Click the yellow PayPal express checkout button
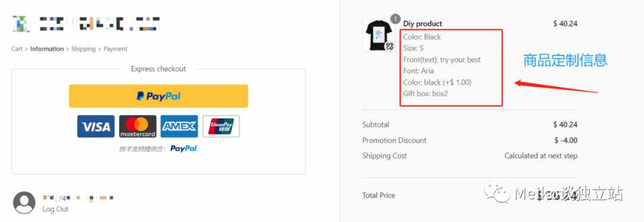Viewport: 644px width, 222px height. click(x=158, y=96)
